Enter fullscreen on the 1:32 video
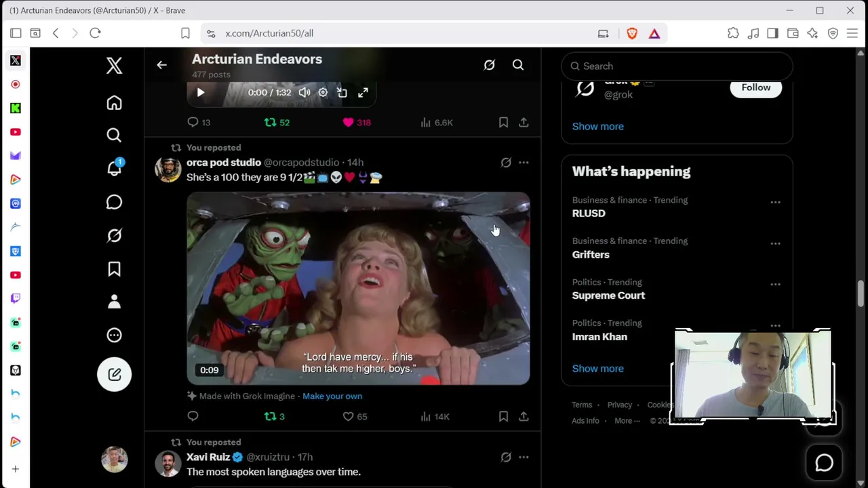The width and height of the screenshot is (868, 488). [363, 93]
